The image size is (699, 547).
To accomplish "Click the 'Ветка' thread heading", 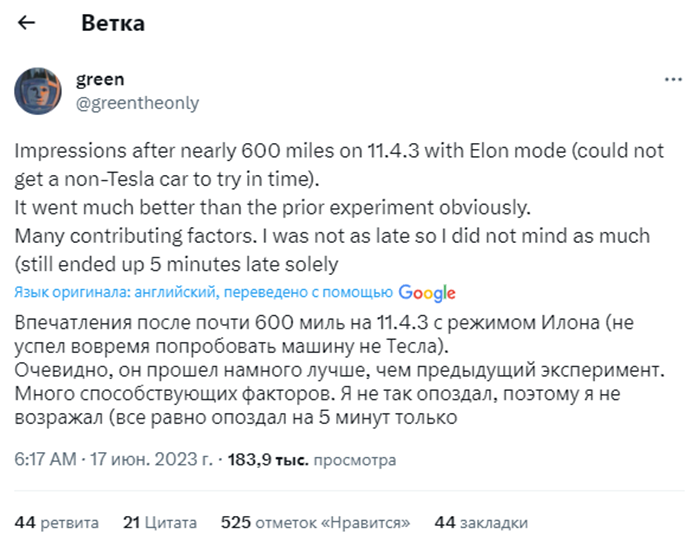I will [113, 23].
